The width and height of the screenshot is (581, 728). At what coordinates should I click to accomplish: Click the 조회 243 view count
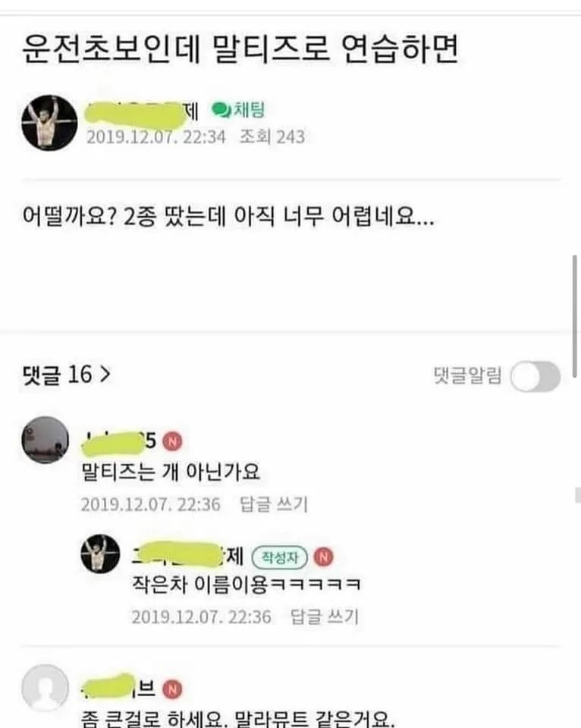pos(272,137)
